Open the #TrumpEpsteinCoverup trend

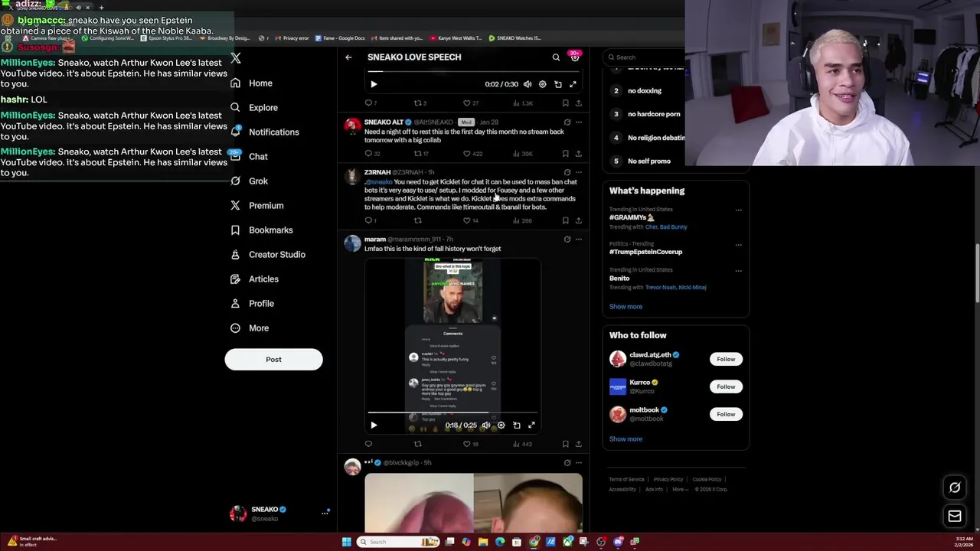[645, 252]
